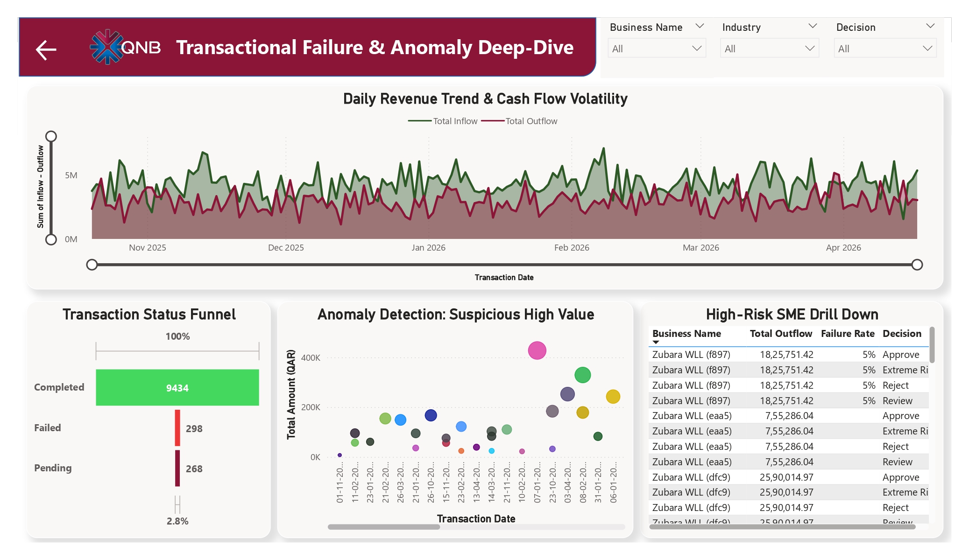Image resolution: width=969 pixels, height=560 pixels.
Task: Select the red Failed funnel bar
Action: 177,428
